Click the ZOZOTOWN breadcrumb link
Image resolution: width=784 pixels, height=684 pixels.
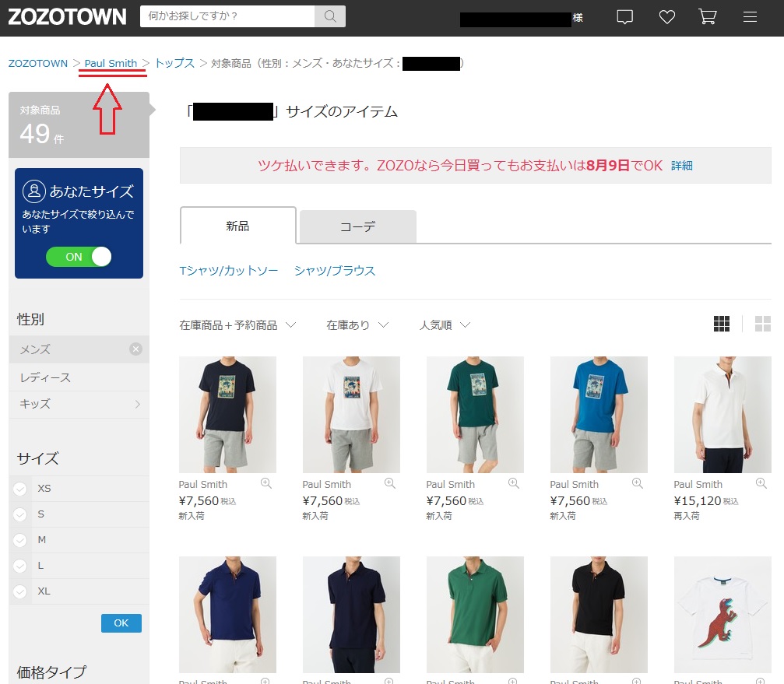coord(38,64)
